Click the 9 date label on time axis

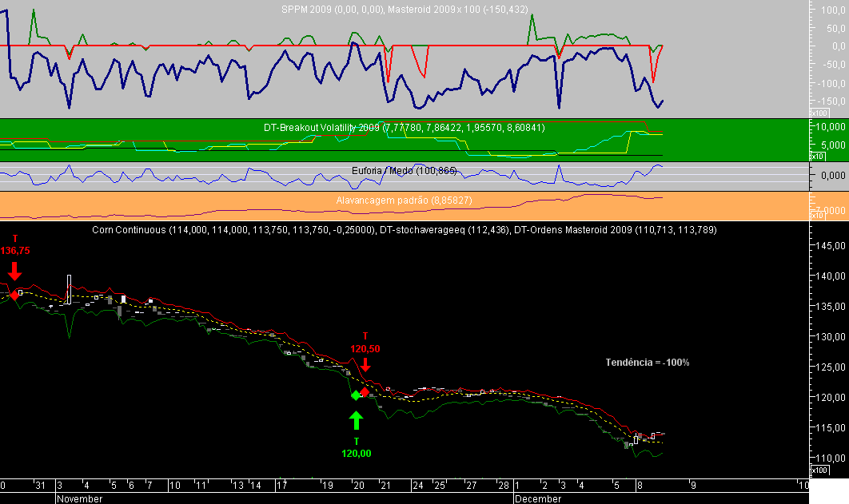click(693, 486)
